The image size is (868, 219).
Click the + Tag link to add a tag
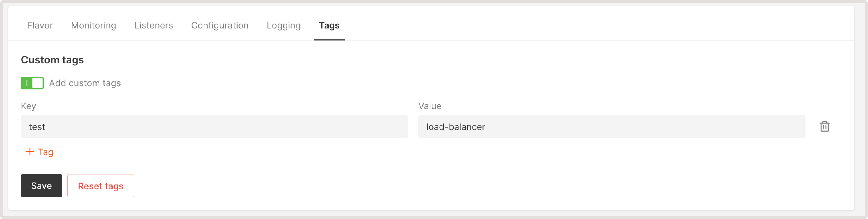click(x=39, y=152)
